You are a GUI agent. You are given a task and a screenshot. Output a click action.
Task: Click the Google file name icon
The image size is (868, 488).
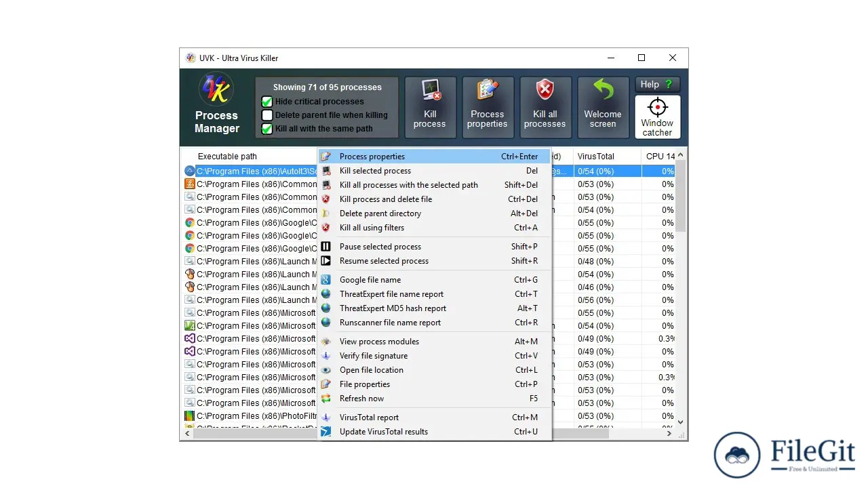(x=326, y=280)
